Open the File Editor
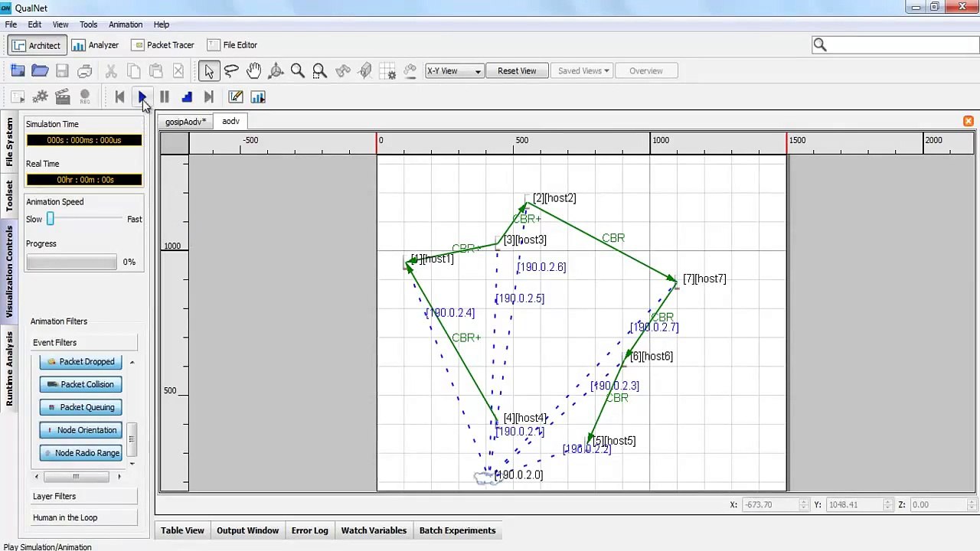980x551 pixels. tap(232, 45)
